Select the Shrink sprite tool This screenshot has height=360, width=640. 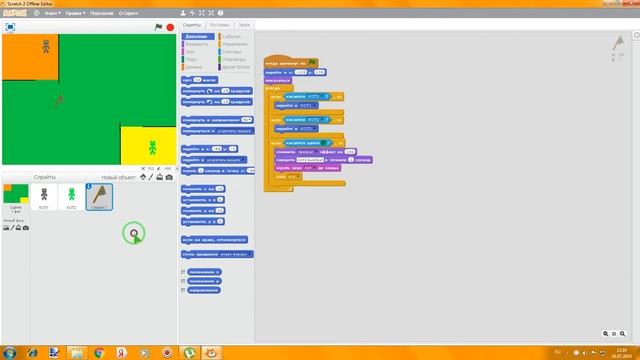click(x=211, y=13)
